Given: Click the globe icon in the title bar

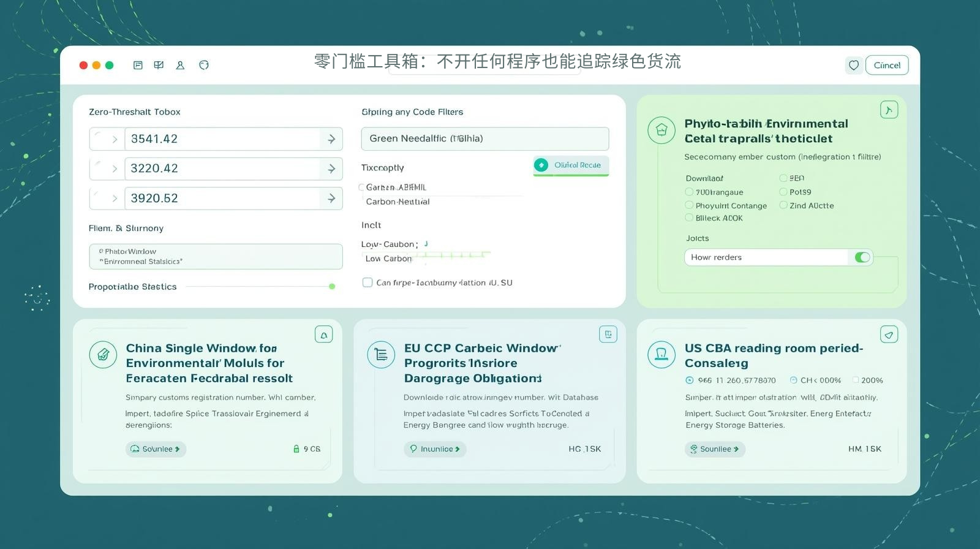Looking at the screenshot, I should [x=204, y=65].
